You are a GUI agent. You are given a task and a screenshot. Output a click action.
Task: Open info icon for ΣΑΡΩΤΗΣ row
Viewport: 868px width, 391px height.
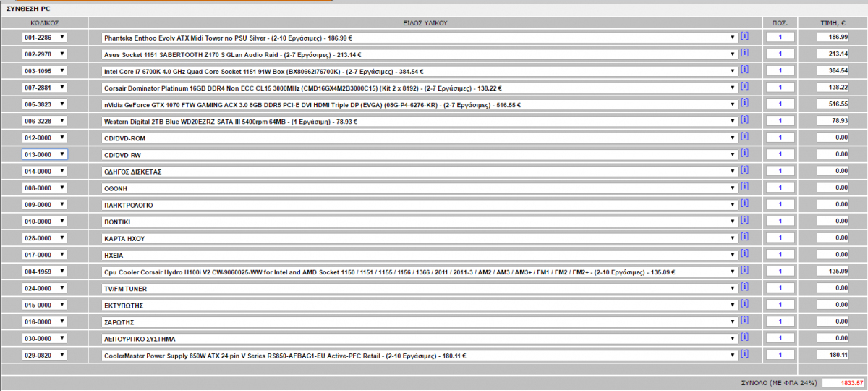744,320
